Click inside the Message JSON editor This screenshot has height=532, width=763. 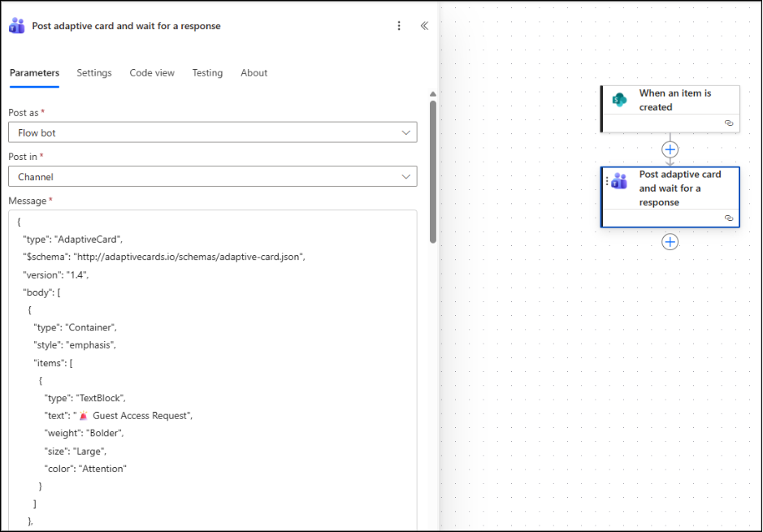coord(244,365)
